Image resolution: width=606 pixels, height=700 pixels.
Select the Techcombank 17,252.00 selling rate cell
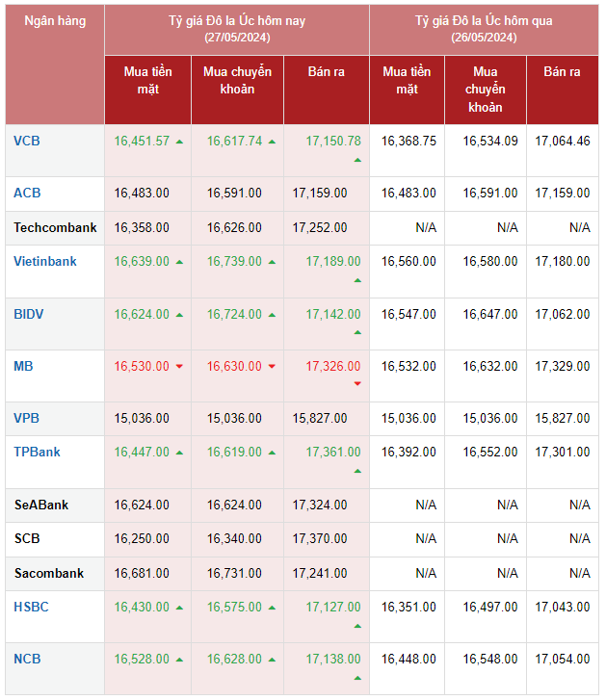[x=326, y=227]
